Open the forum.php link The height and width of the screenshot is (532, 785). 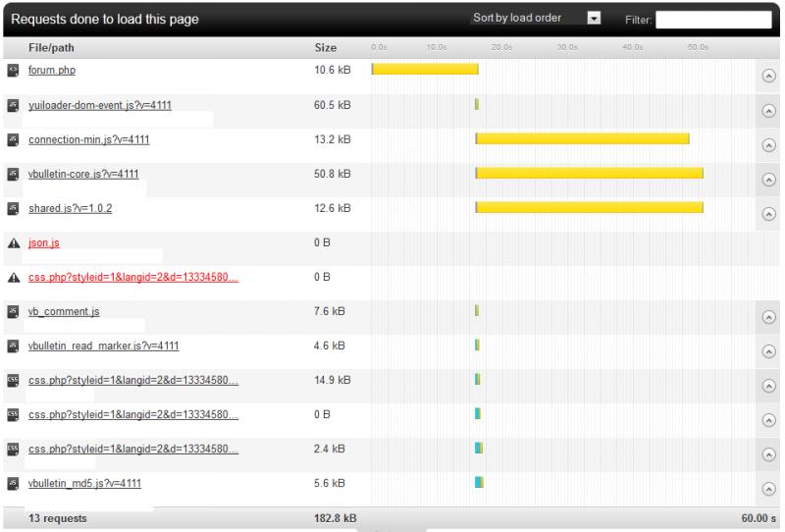(x=52, y=71)
